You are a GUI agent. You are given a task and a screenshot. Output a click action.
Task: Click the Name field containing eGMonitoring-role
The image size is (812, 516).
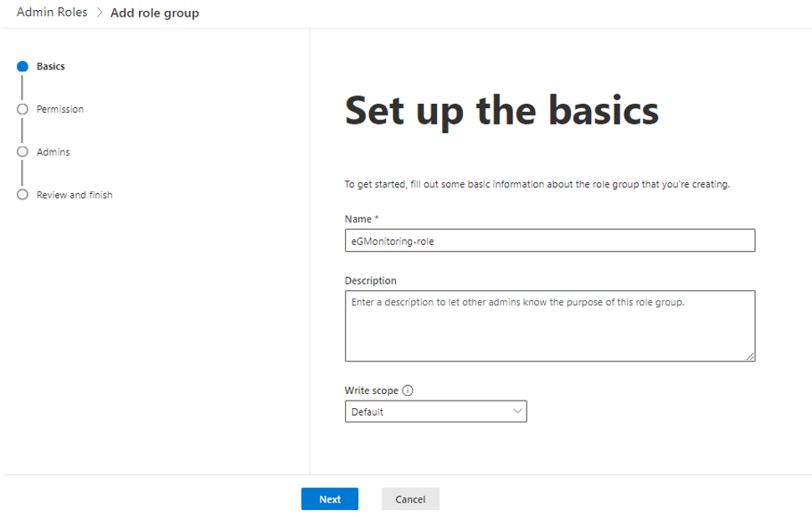click(550, 241)
